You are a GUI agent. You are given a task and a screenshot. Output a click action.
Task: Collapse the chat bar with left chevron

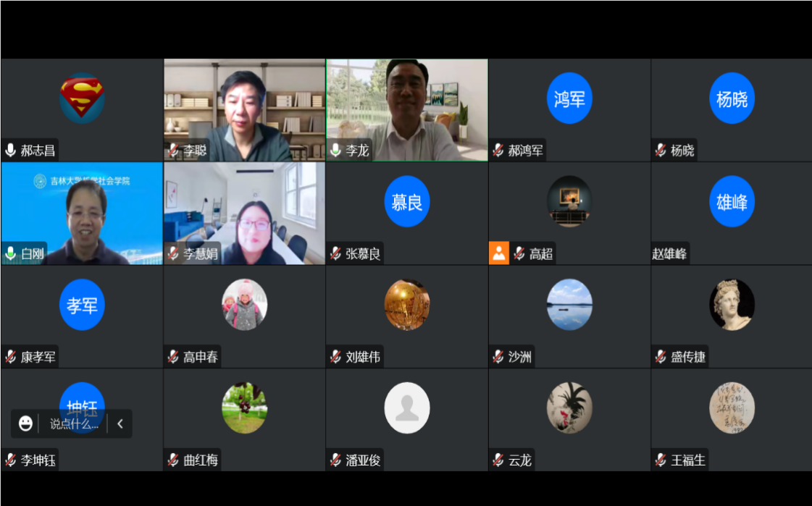coord(120,423)
